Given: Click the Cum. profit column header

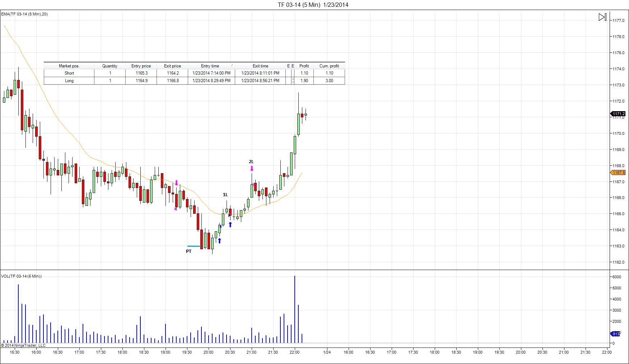Looking at the screenshot, I should 329,66.
